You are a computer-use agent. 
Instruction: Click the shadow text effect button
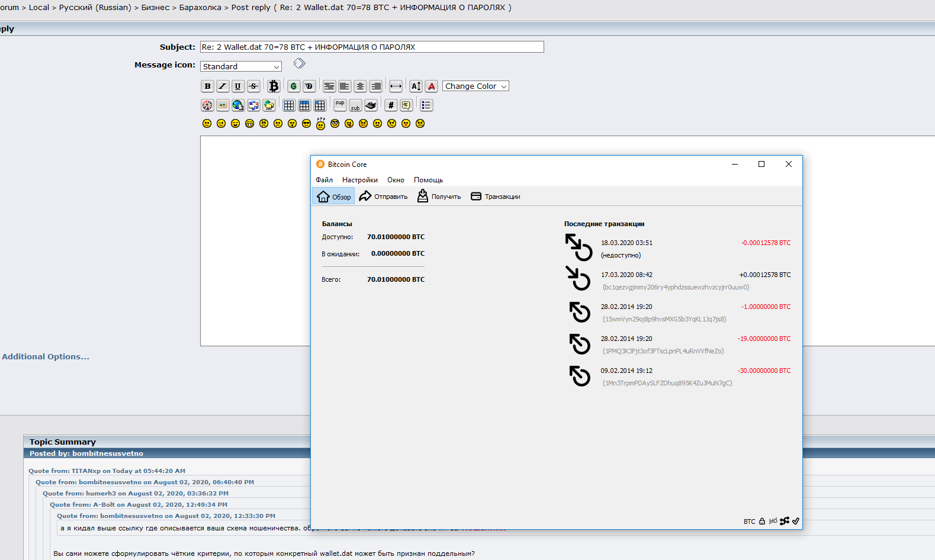point(309,86)
